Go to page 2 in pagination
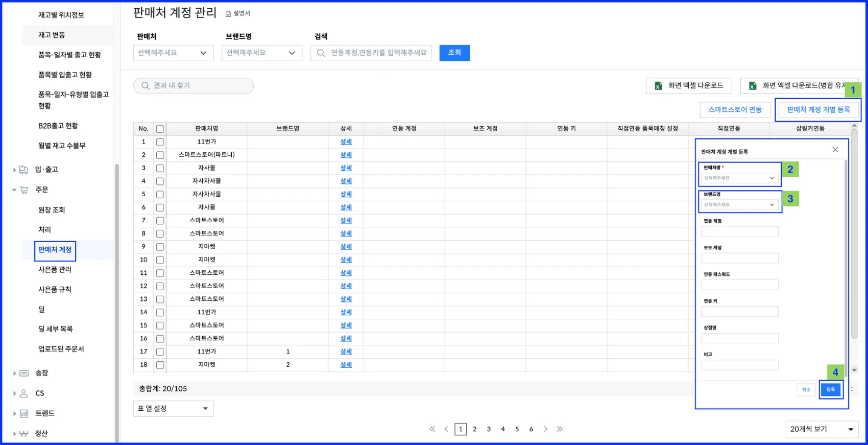This screenshot has height=445, width=868. pos(475,429)
